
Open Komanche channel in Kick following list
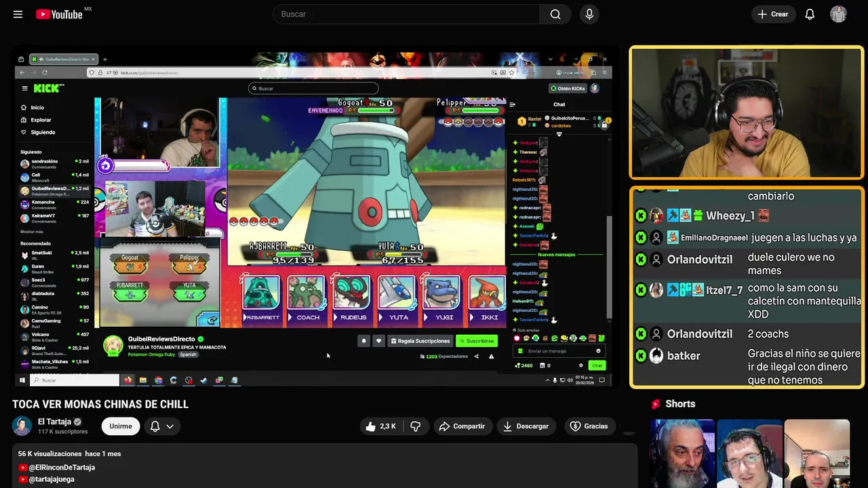coord(54,204)
